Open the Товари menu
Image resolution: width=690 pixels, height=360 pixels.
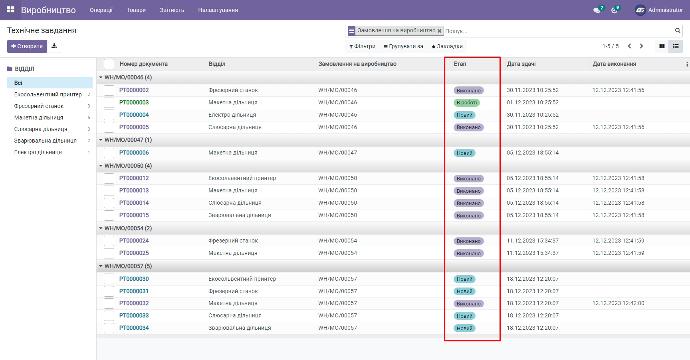click(136, 10)
